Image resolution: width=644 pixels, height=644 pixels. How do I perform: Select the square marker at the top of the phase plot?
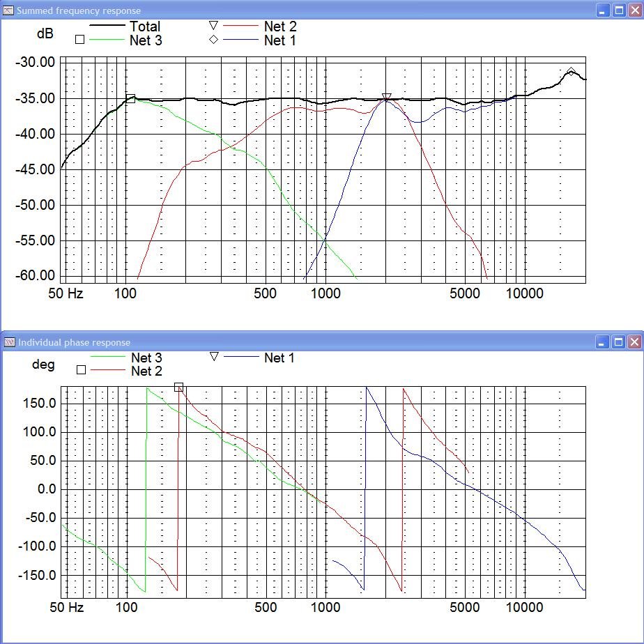click(x=179, y=388)
